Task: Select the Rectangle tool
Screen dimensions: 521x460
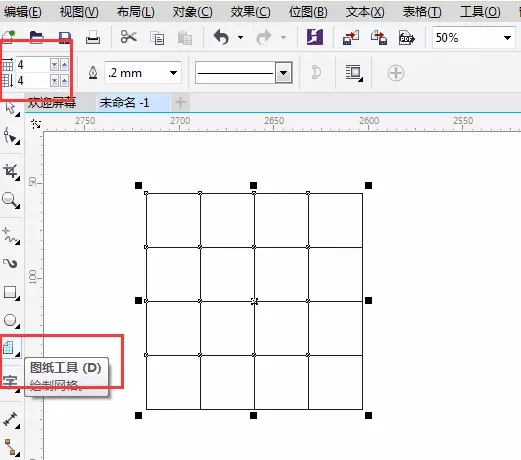Action: (11, 293)
